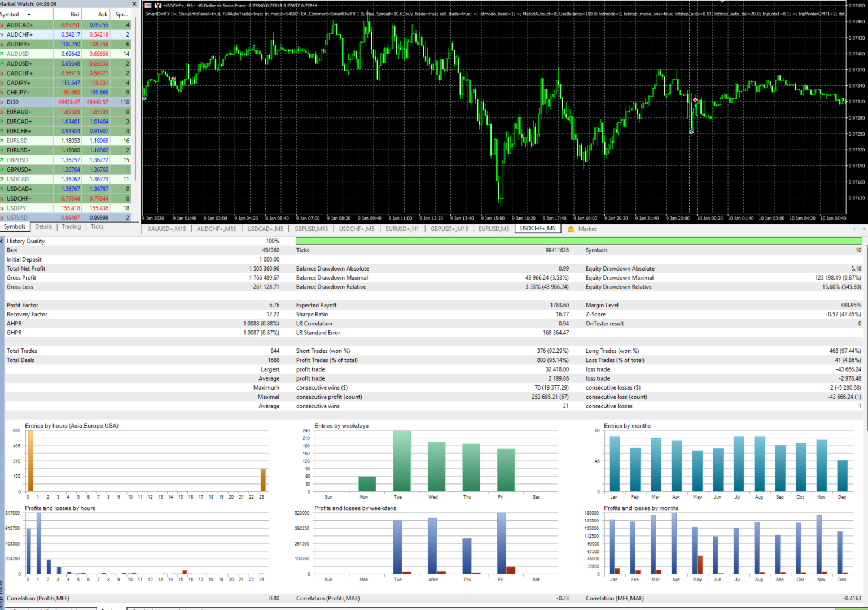Select the GBPUSD+,M15 chart tab
Image resolution: width=868 pixels, height=610 pixels.
pyautogui.click(x=449, y=229)
